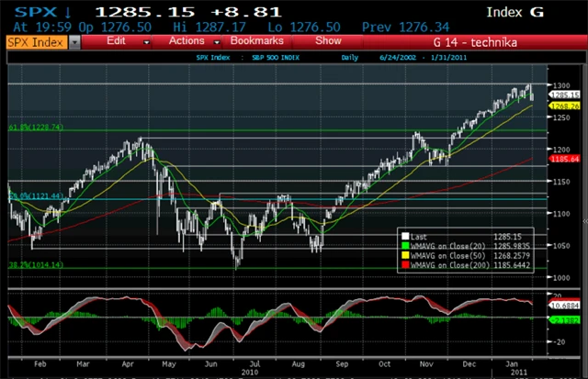Click the red 1185.64 axis price tag
588x379 pixels.
point(564,159)
